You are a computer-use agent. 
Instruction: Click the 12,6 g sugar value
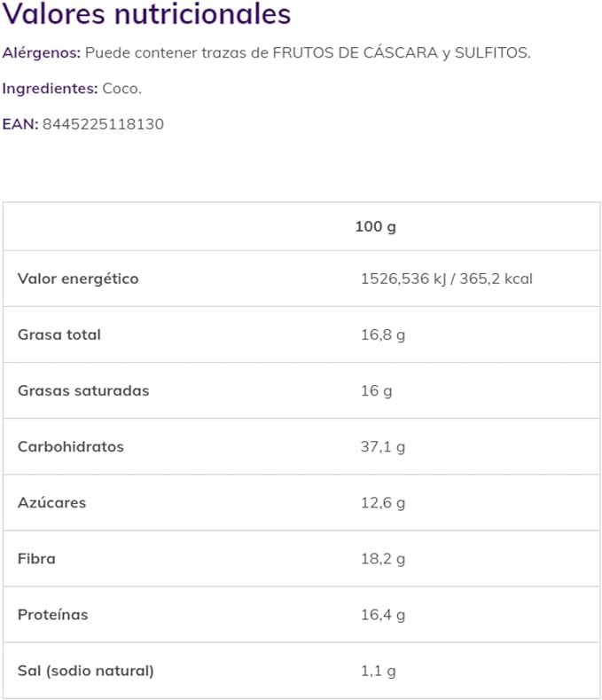383,503
